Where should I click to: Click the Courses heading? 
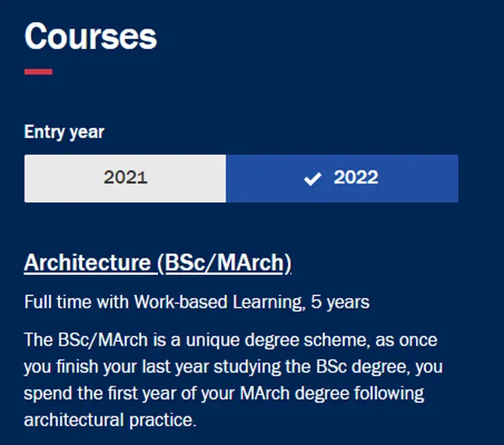point(90,36)
